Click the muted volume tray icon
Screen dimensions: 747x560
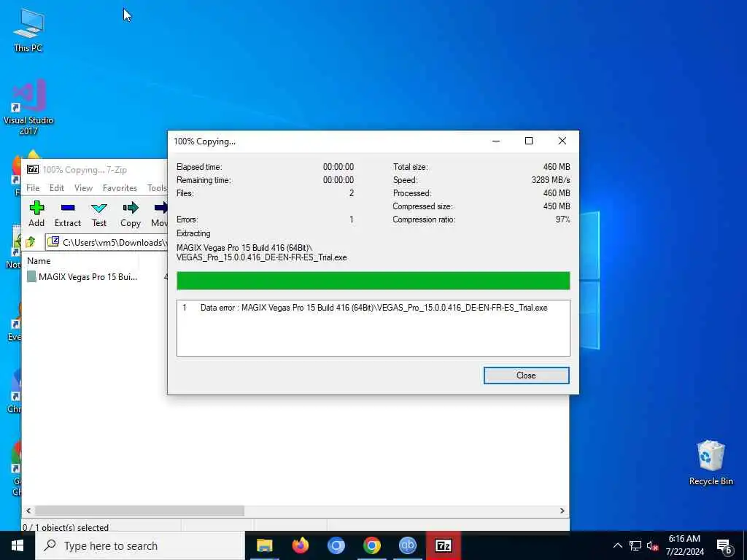pyautogui.click(x=652, y=545)
